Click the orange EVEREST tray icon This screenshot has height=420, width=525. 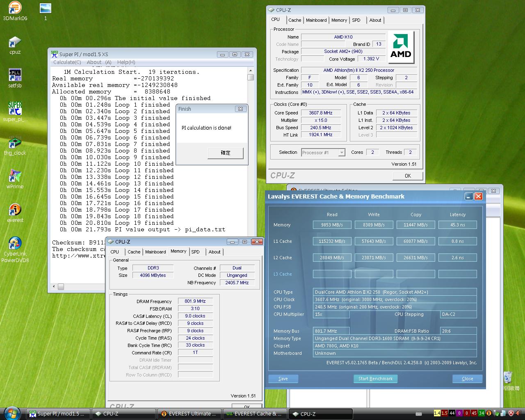[489, 413]
